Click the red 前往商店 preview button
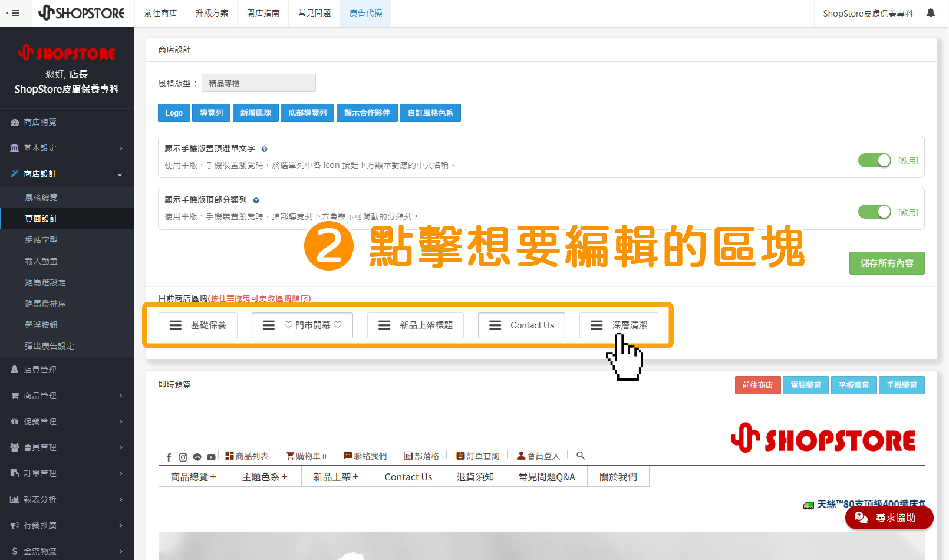The width and height of the screenshot is (949, 560). [757, 385]
